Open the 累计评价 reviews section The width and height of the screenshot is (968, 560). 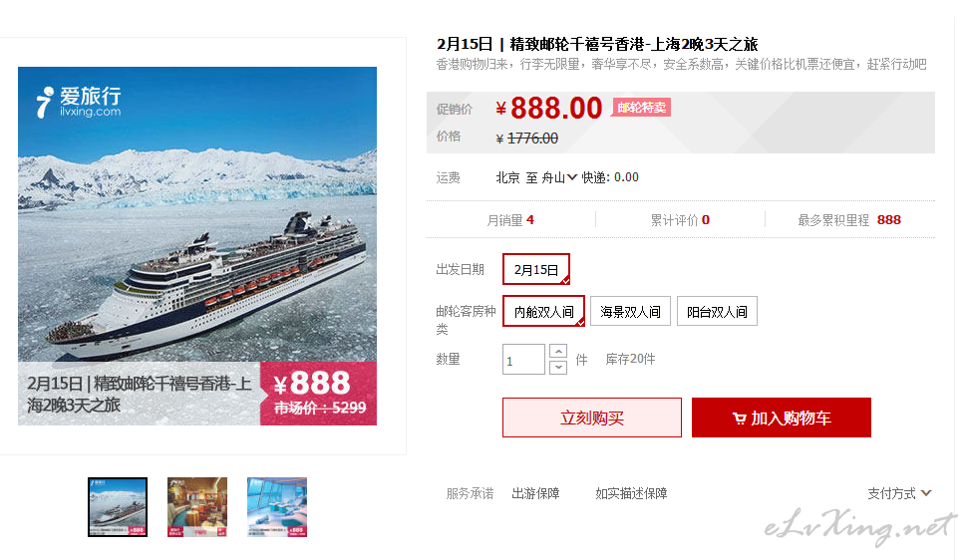[x=680, y=220]
